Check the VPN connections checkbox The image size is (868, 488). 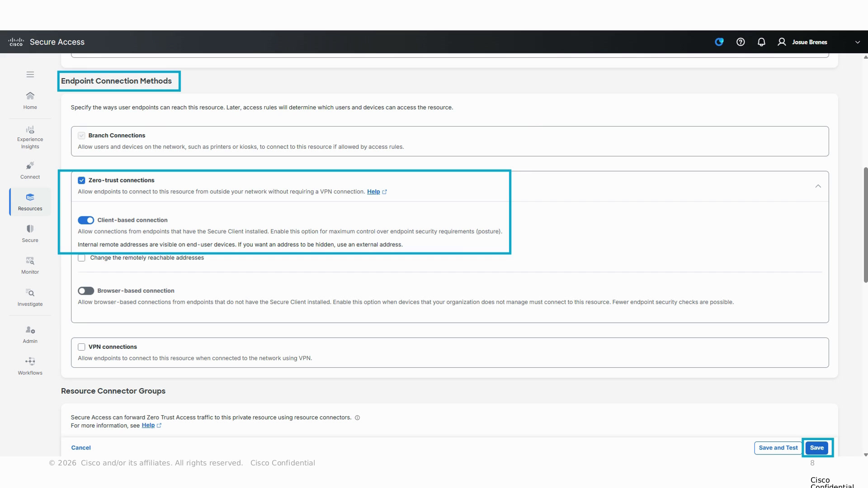(x=81, y=347)
